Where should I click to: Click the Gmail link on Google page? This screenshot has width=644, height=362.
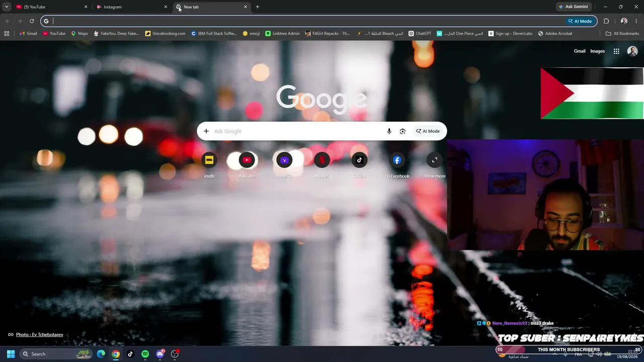[x=580, y=51]
